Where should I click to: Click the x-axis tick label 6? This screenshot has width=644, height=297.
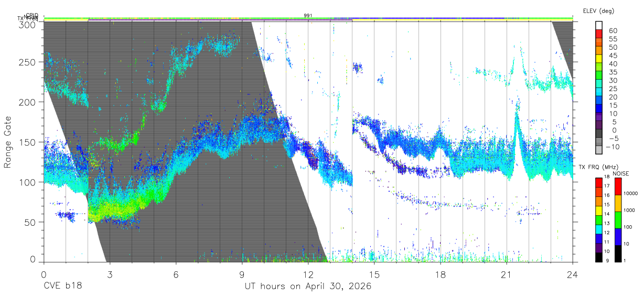click(x=176, y=274)
